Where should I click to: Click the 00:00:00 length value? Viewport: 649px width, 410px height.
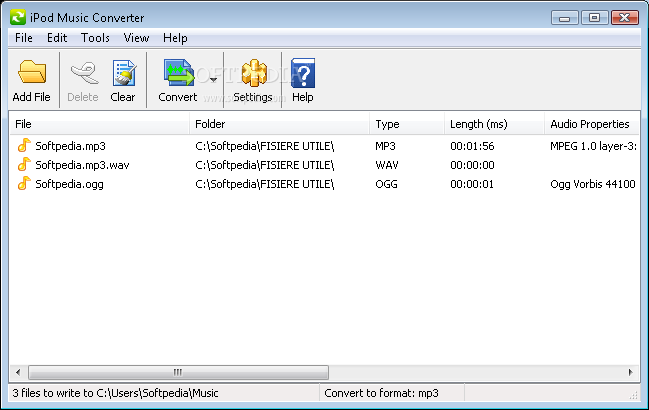click(472, 165)
